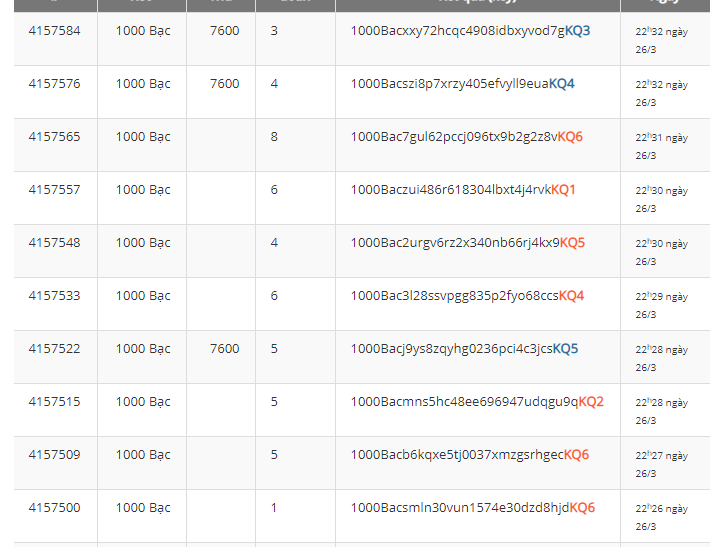
Task: Click result key starting 1000Bac7gul62
Action: click(x=466, y=137)
